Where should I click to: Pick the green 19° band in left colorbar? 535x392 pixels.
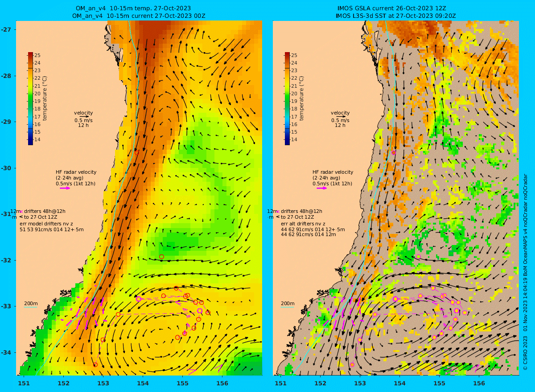coord(30,101)
